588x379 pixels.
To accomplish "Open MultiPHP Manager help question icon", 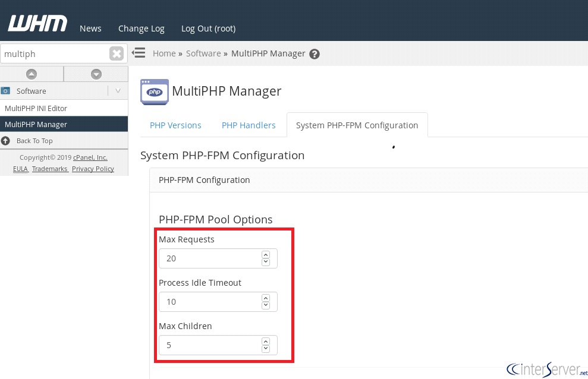I will (x=315, y=54).
